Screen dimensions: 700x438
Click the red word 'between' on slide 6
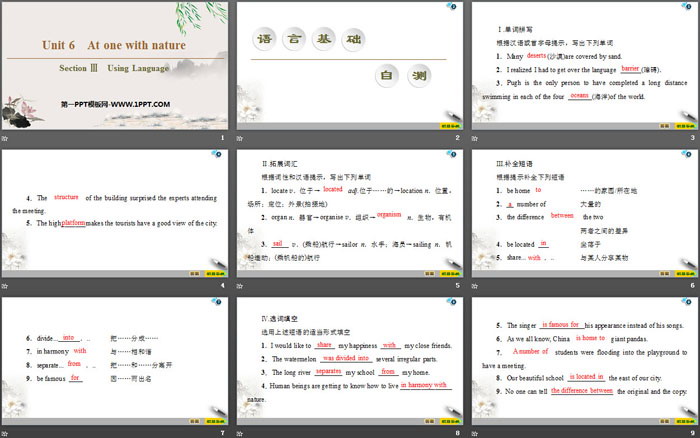point(562,216)
